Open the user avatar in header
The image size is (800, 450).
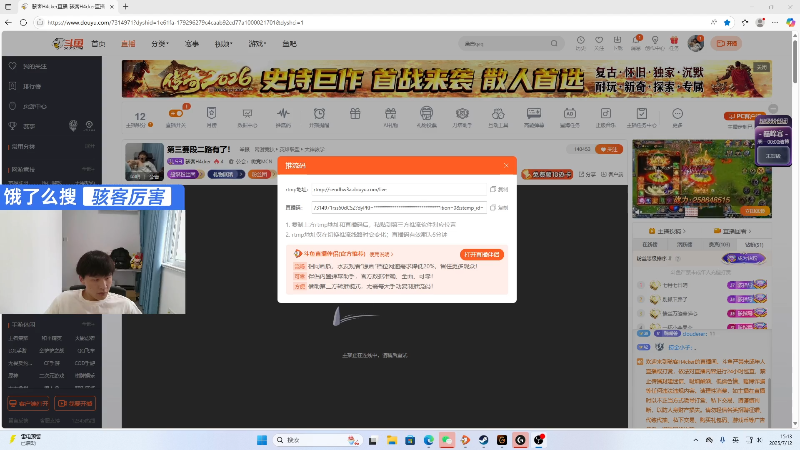click(x=695, y=43)
